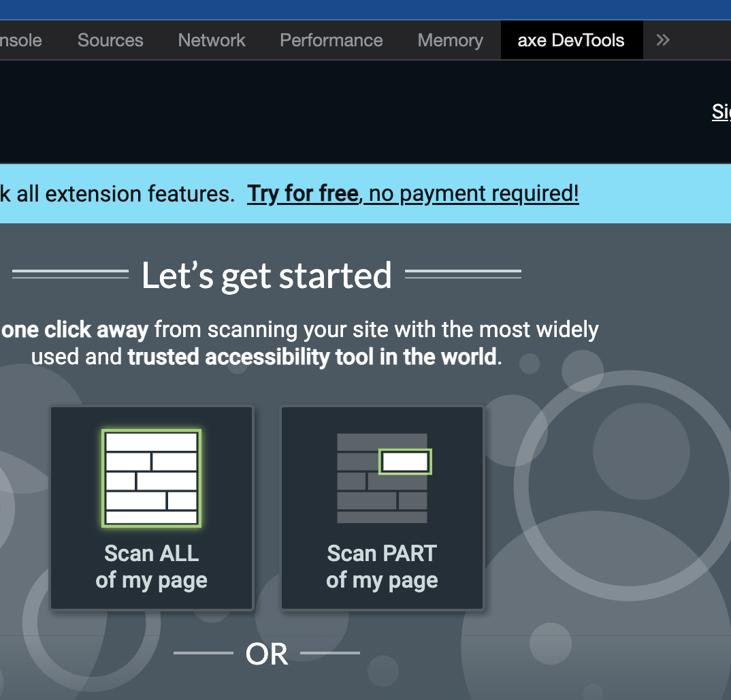Click the green-bordered grid graphic for full page scanning

[x=151, y=478]
